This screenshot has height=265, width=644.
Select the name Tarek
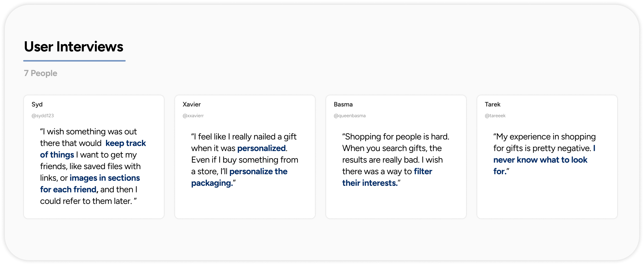(492, 104)
